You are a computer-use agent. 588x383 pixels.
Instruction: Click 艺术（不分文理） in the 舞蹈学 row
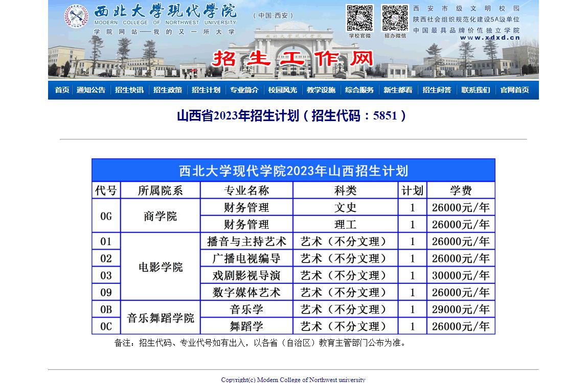(345, 326)
